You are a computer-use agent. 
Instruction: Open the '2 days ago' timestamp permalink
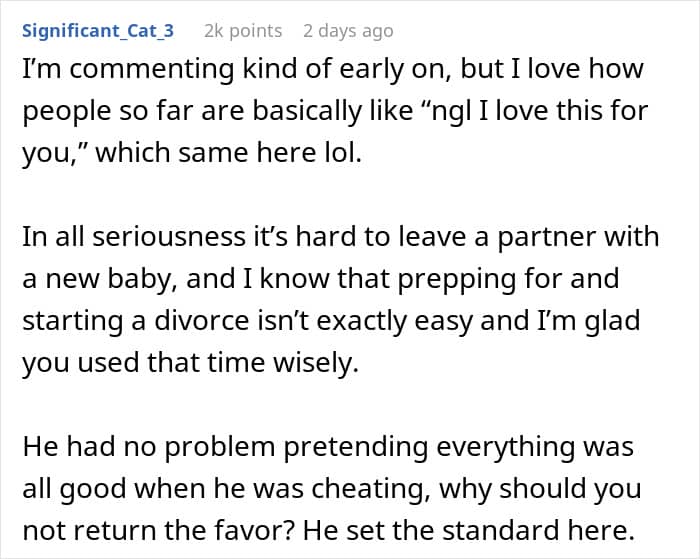[x=348, y=31]
